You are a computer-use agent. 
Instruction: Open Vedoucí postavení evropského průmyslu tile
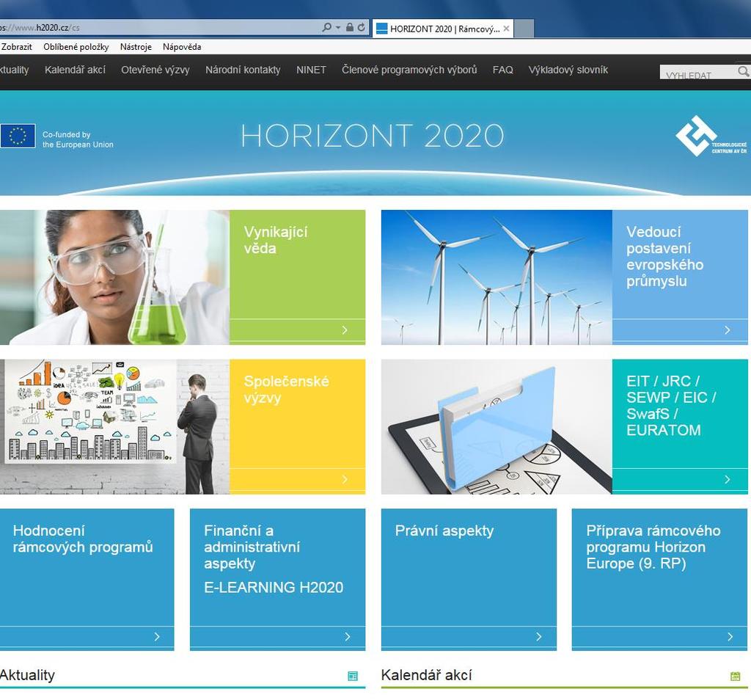[x=664, y=256]
